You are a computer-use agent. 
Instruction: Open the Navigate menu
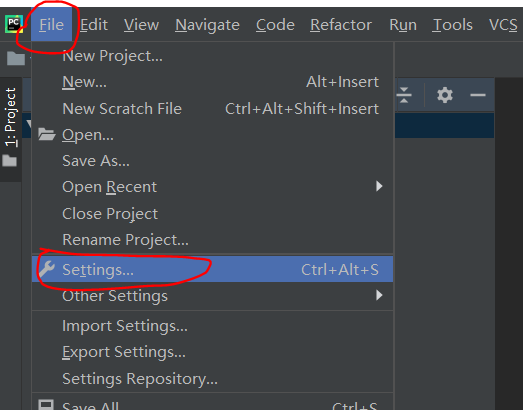pos(207,25)
